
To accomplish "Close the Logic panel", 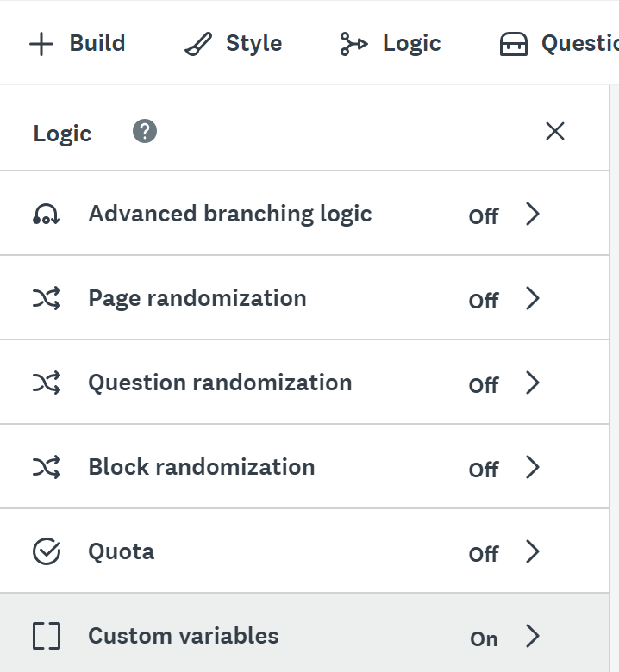I will [x=554, y=131].
